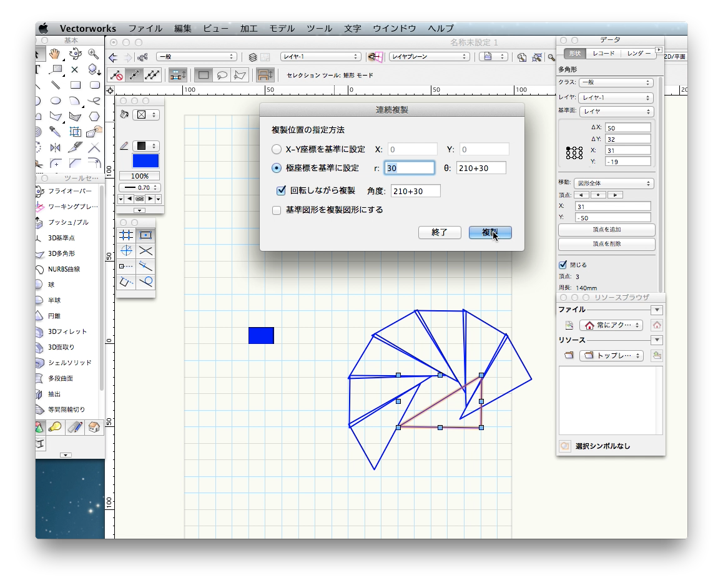Select the Zoom magnifier tool

(94, 54)
